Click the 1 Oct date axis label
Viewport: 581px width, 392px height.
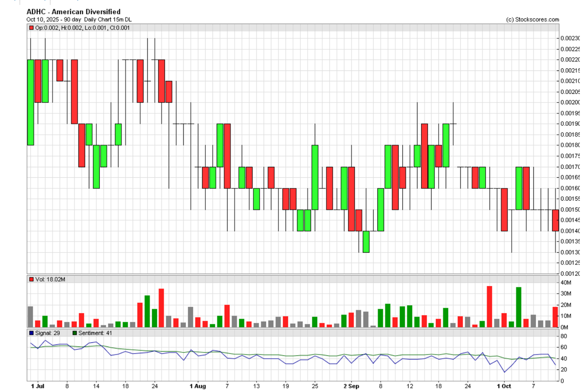pos(504,386)
